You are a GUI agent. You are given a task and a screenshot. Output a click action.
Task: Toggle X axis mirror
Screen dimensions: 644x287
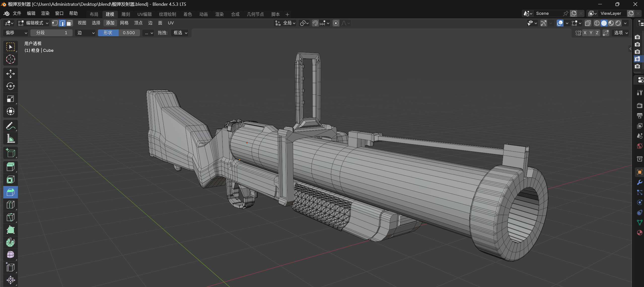pos(585,33)
